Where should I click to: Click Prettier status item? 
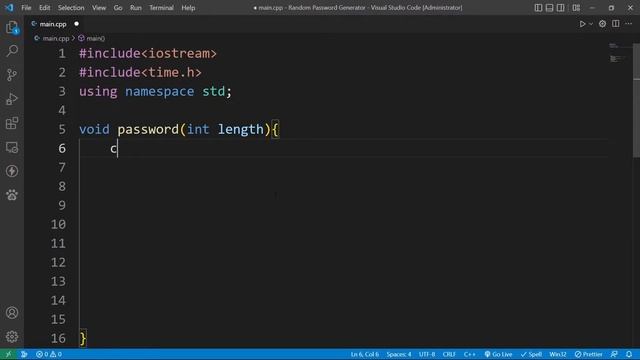(588, 354)
